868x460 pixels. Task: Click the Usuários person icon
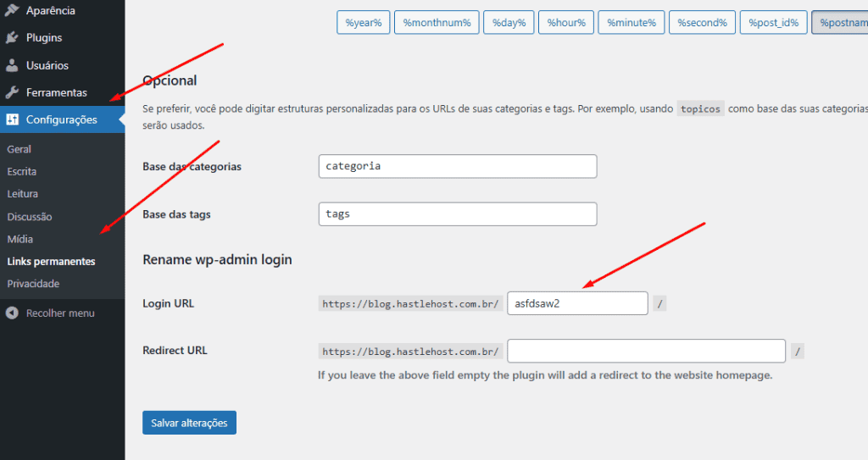12,65
